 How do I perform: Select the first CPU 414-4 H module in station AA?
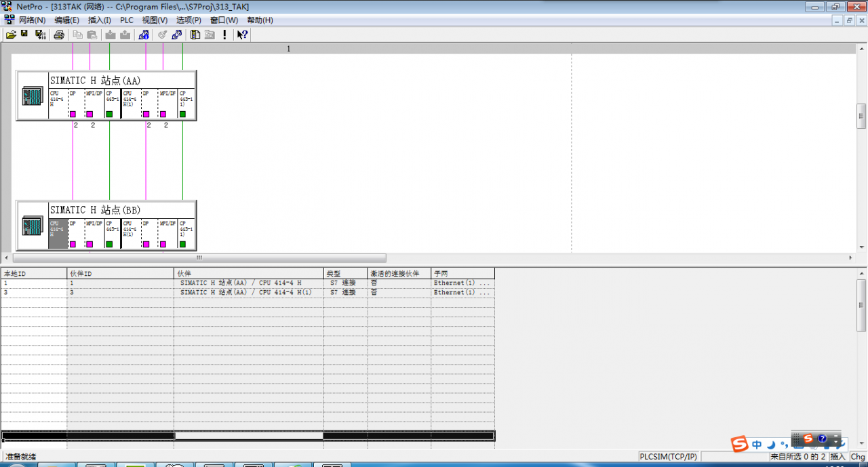(58, 104)
